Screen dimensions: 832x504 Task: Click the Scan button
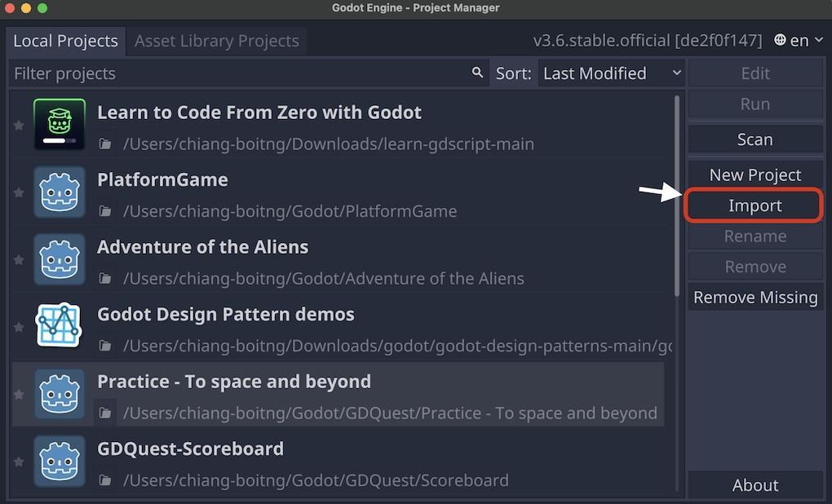[x=755, y=139]
